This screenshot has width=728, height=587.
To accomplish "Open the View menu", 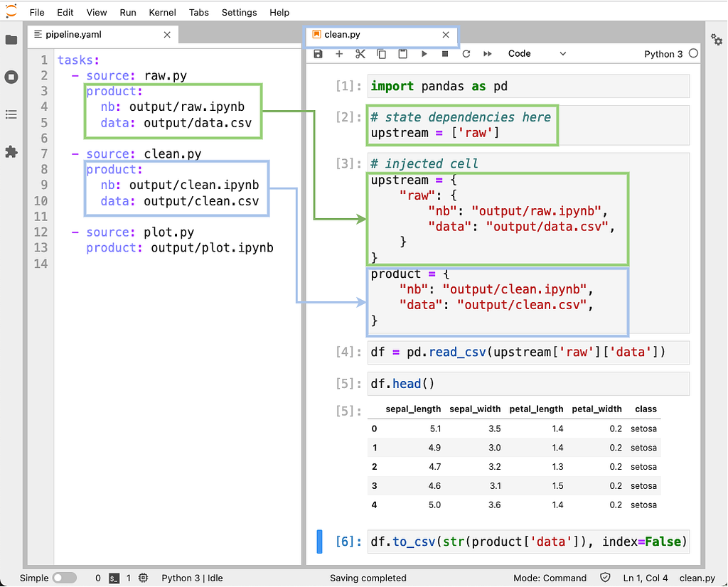I will 97,13.
